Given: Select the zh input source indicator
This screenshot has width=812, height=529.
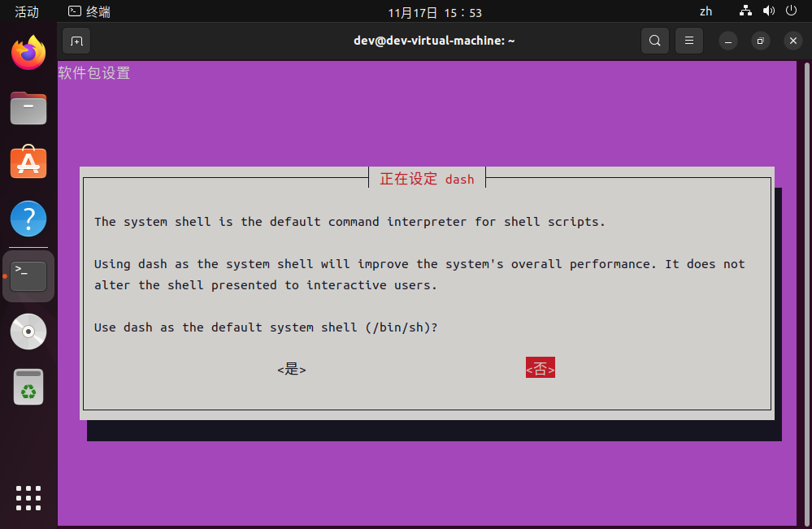Looking at the screenshot, I should [706, 11].
